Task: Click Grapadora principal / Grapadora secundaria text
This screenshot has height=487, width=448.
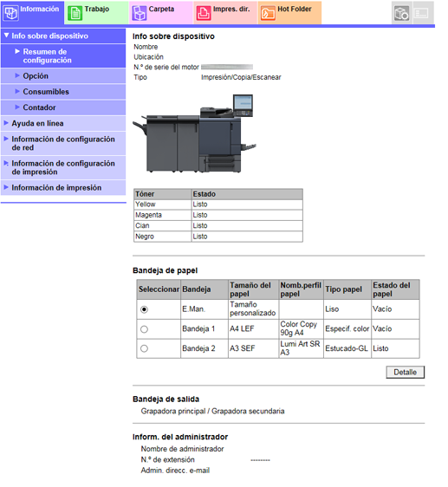Action: point(212,411)
